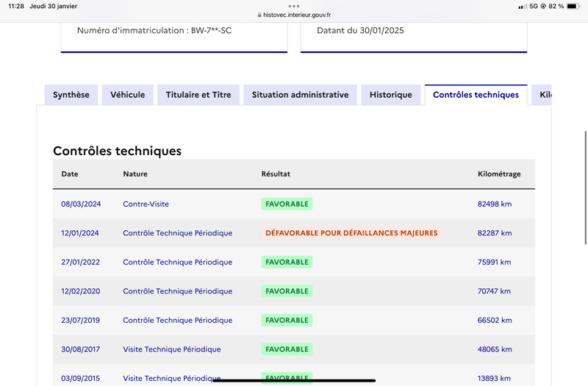This screenshot has height=386, width=588.
Task: Click the 13893 km value
Action: pos(494,378)
